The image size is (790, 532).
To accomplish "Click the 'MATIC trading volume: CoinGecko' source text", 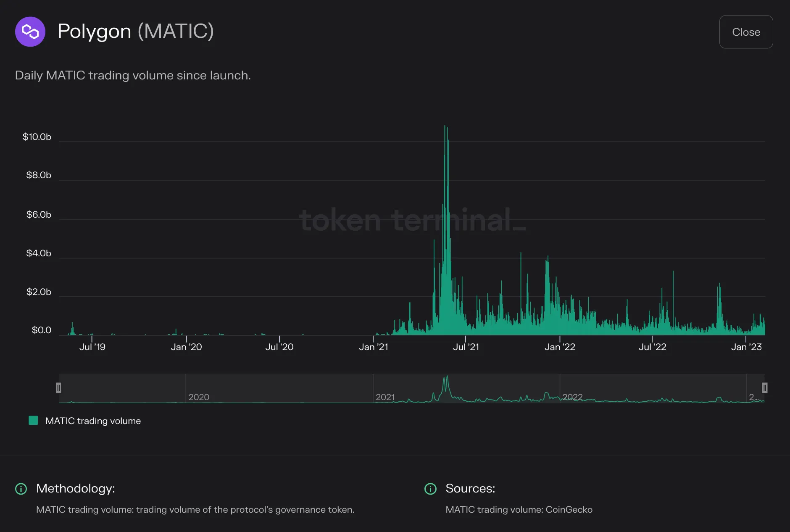I will (519, 510).
